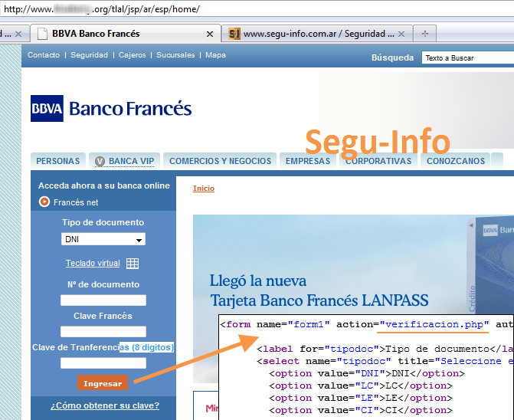Click the Inicio breadcrumb link
Image resolution: width=514 pixels, height=420 pixels.
(x=204, y=189)
